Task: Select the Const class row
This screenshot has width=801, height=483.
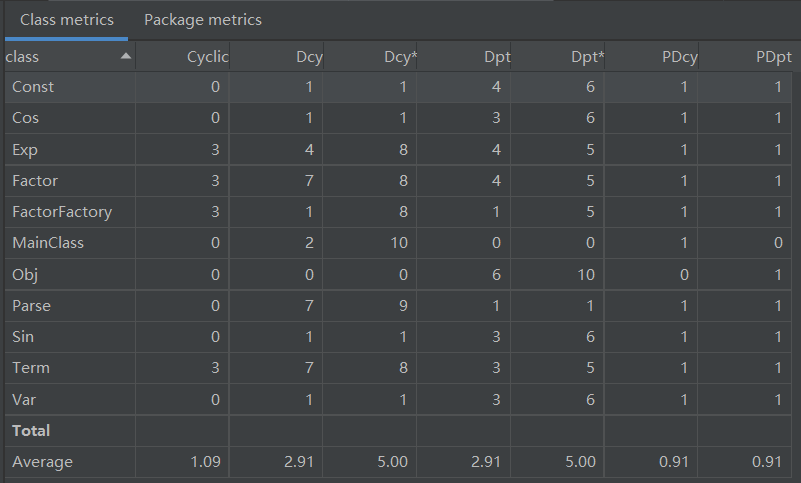Action: point(33,87)
